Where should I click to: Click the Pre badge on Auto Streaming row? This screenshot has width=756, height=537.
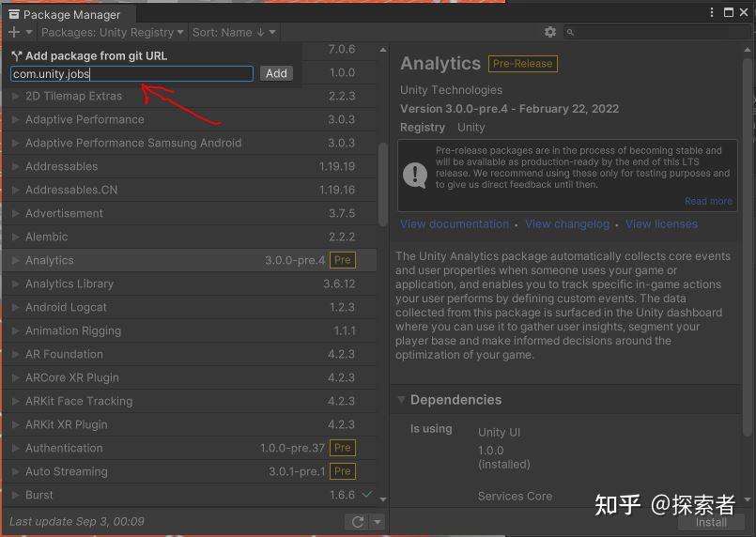tap(343, 471)
